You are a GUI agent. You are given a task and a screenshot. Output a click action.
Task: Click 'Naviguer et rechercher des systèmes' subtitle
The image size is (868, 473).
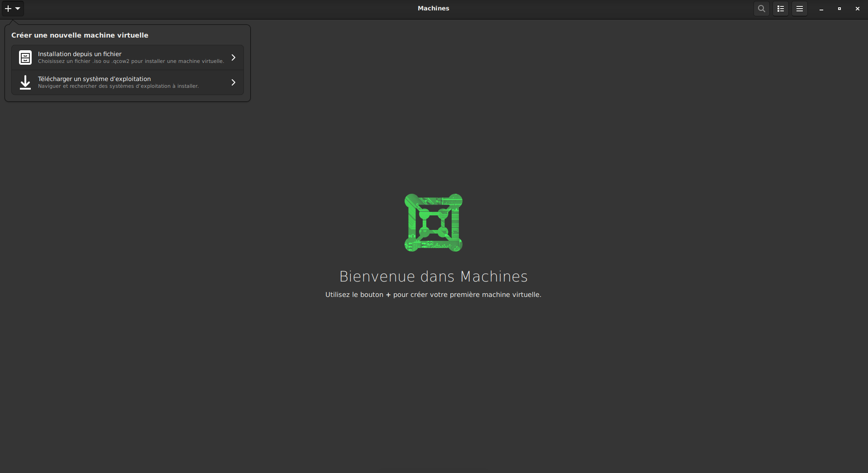(118, 86)
